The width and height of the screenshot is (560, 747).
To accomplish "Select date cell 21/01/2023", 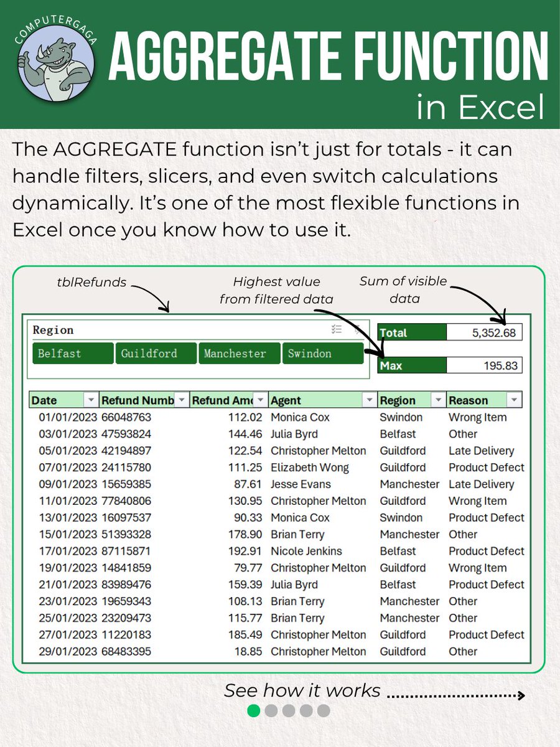I will (x=68, y=585).
